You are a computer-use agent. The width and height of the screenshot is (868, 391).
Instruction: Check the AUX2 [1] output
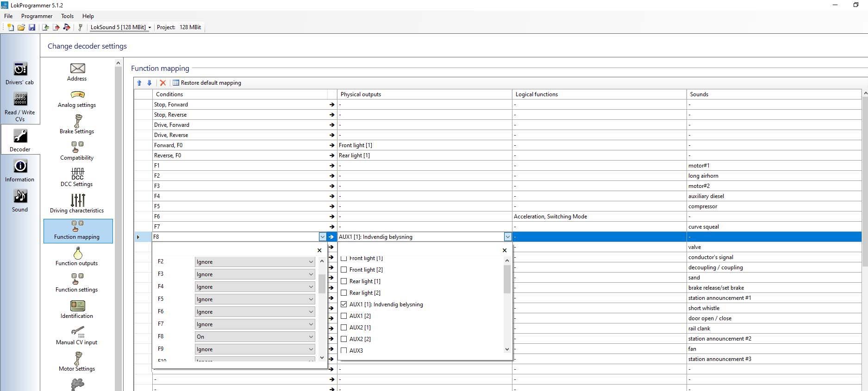344,328
